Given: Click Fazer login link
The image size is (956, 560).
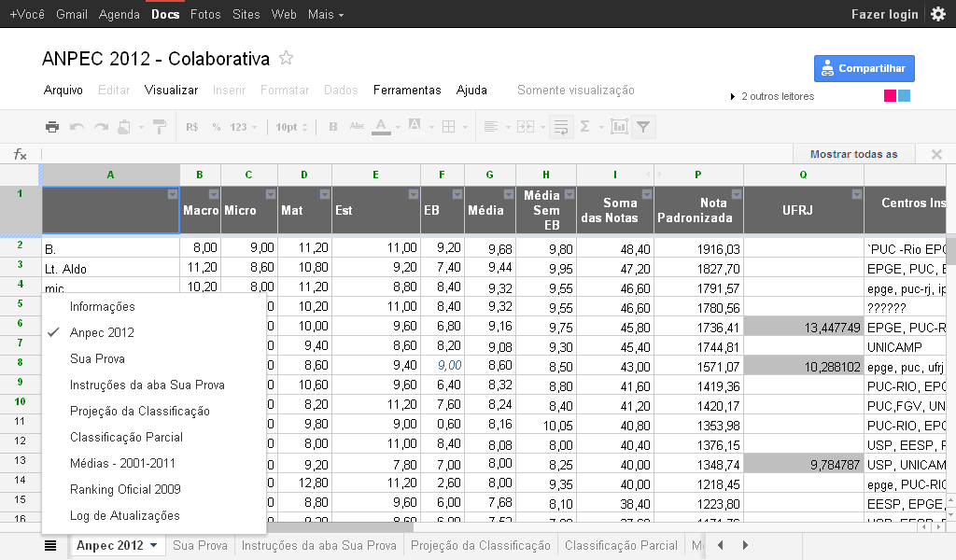Looking at the screenshot, I should [x=885, y=14].
